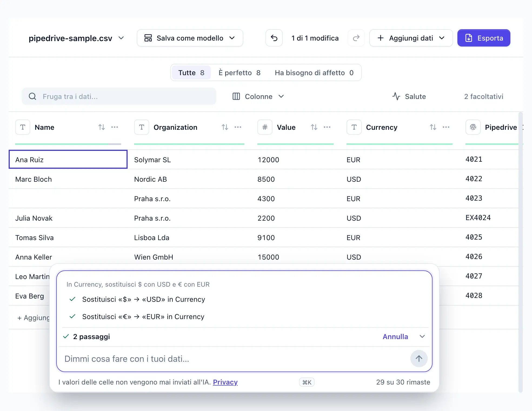Open Value column options menu
Screen dimensions: 532x411
pos(327,127)
